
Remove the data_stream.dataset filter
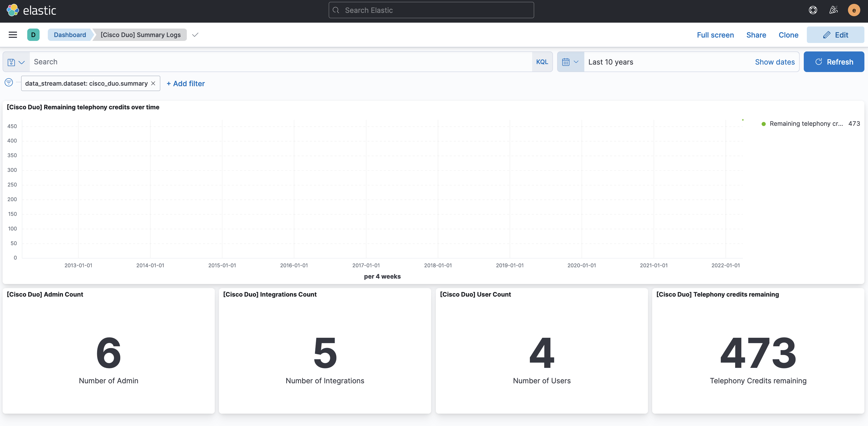tap(153, 83)
